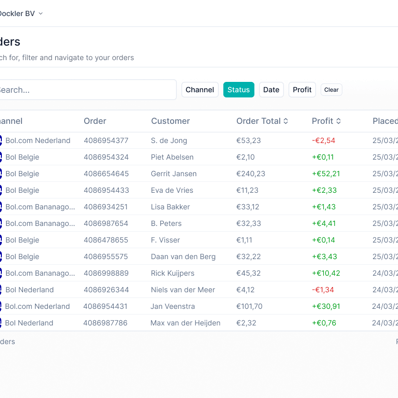Select the row for Eva de Vries
398x398 pixels.
[199, 190]
